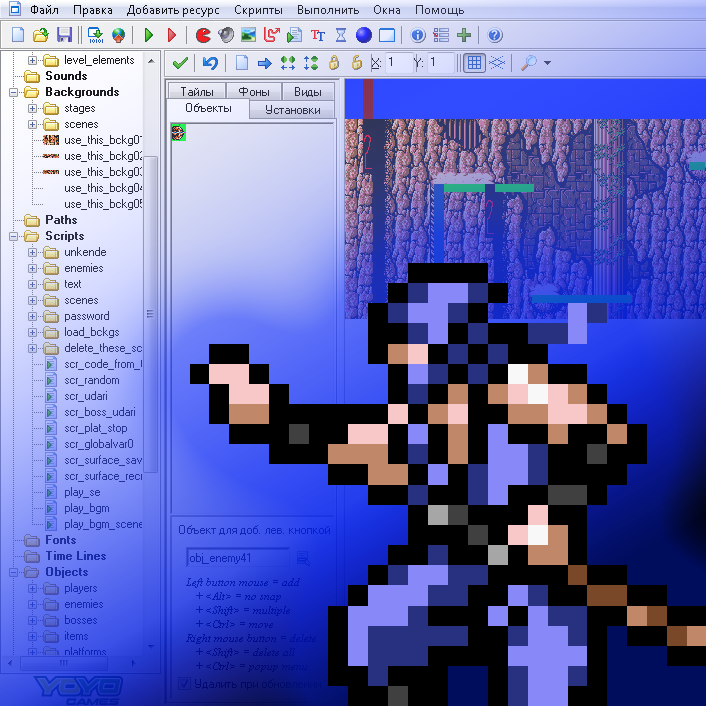Create a font resource (TT icon)
Screen dimensions: 706x706
318,35
